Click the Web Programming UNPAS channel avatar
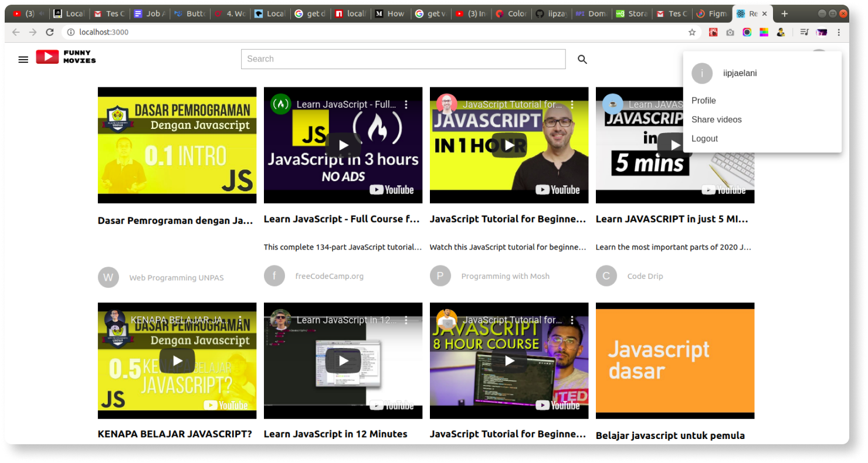This screenshot has height=463, width=868. coord(108,277)
